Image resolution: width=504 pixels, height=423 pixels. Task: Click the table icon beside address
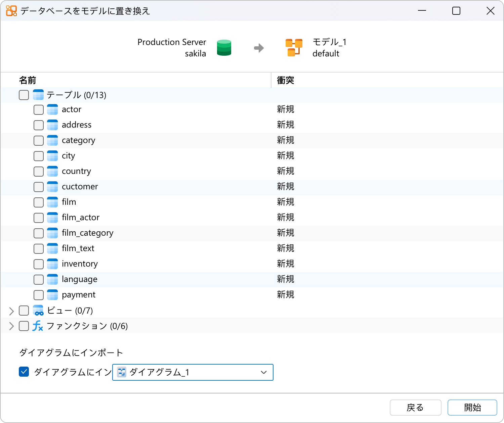point(52,125)
